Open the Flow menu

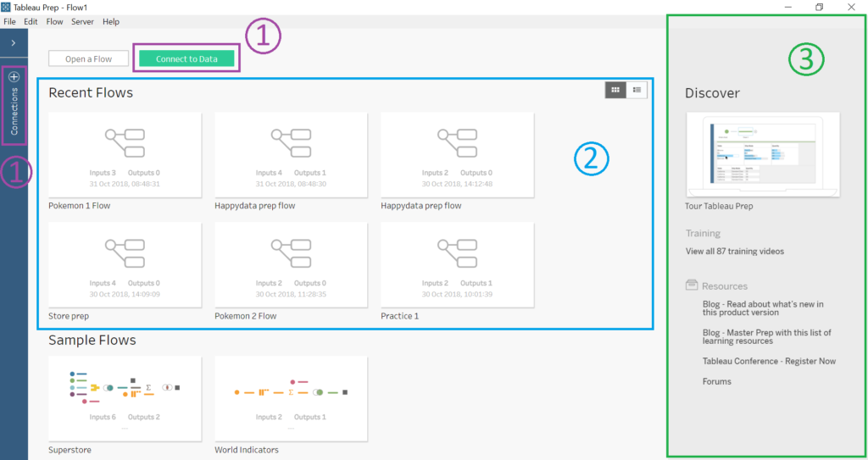54,21
